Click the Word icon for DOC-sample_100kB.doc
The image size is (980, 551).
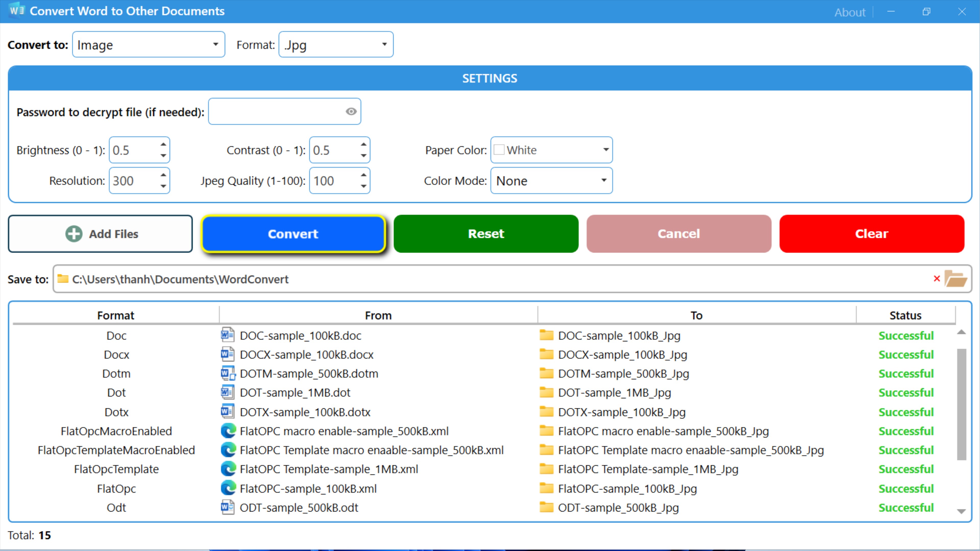pyautogui.click(x=227, y=335)
